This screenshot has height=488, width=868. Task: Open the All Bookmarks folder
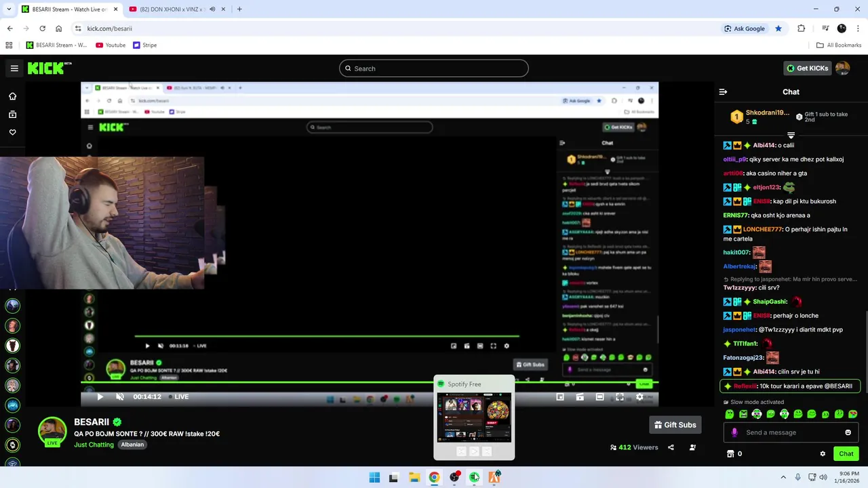tap(839, 45)
